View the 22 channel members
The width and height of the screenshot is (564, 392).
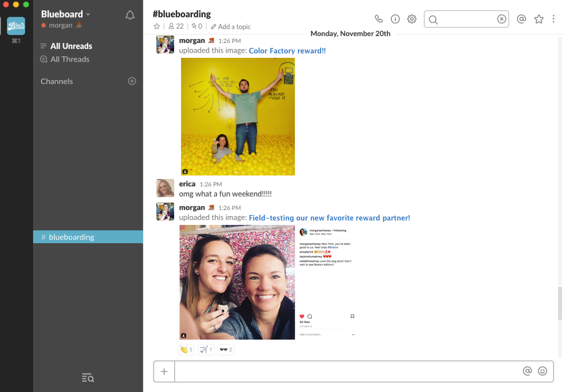coord(176,26)
